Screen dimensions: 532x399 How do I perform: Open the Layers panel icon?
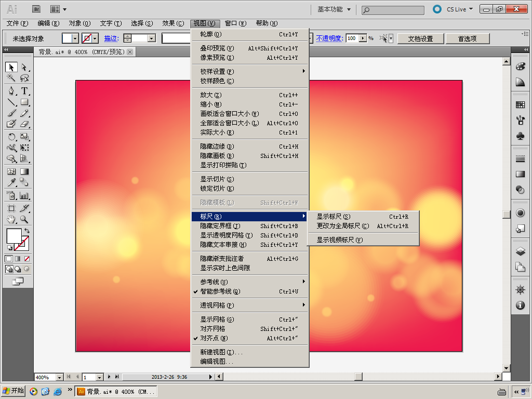pyautogui.click(x=520, y=251)
